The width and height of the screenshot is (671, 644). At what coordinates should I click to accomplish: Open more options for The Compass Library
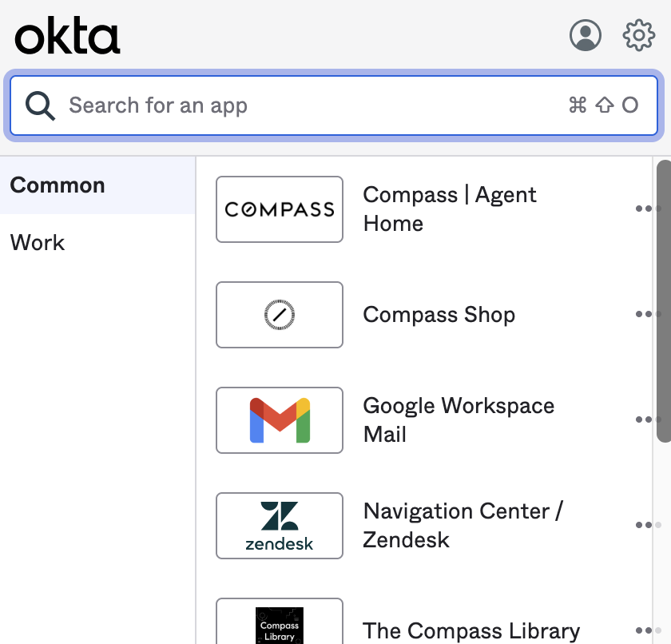[648, 630]
